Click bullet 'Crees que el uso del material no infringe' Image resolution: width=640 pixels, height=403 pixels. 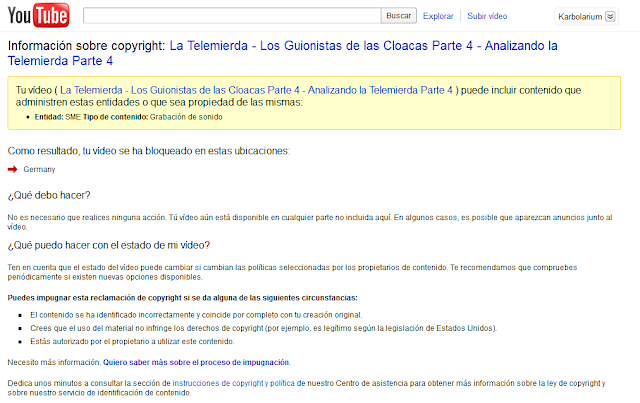[264, 328]
